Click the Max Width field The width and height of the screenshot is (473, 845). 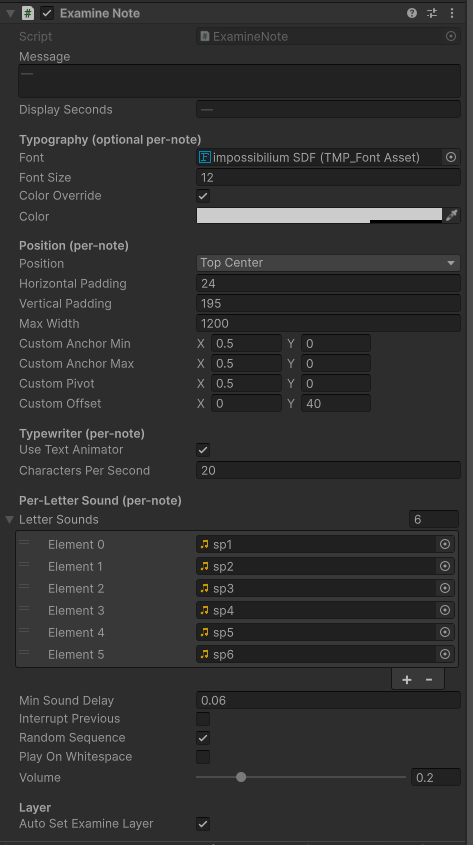pos(328,323)
